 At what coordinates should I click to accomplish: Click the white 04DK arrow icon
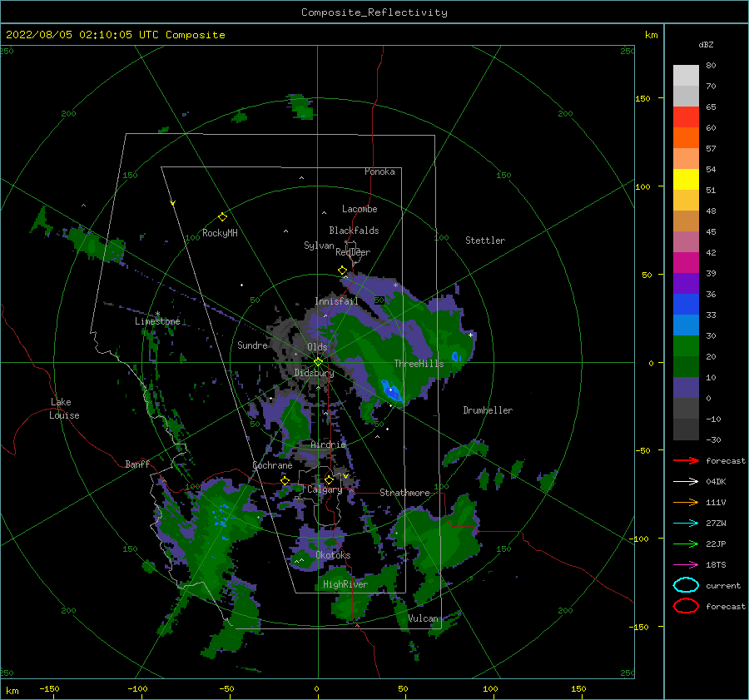pos(686,482)
